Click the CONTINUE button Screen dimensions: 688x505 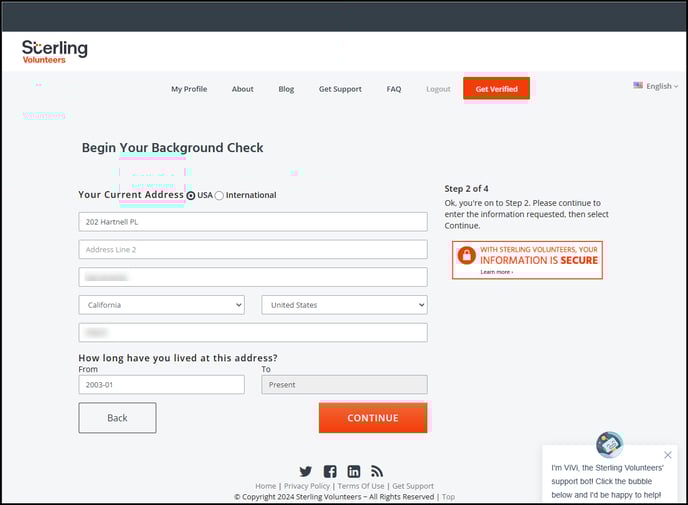373,418
